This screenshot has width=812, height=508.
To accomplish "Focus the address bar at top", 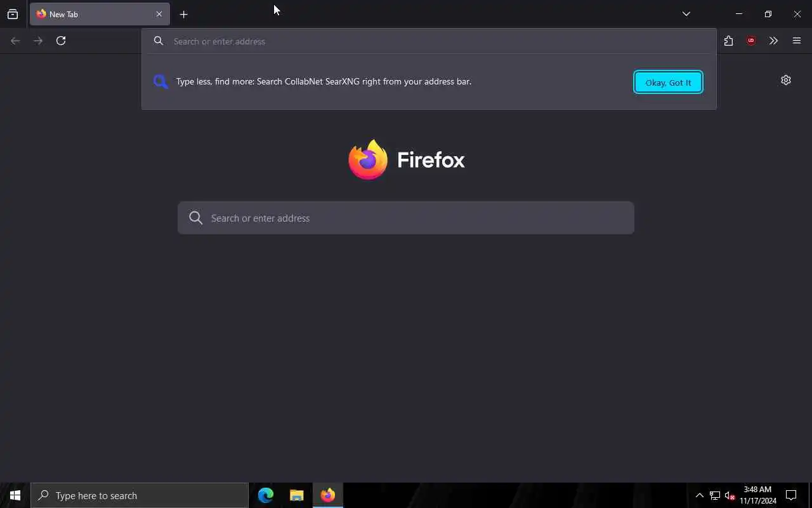I will tap(429, 41).
